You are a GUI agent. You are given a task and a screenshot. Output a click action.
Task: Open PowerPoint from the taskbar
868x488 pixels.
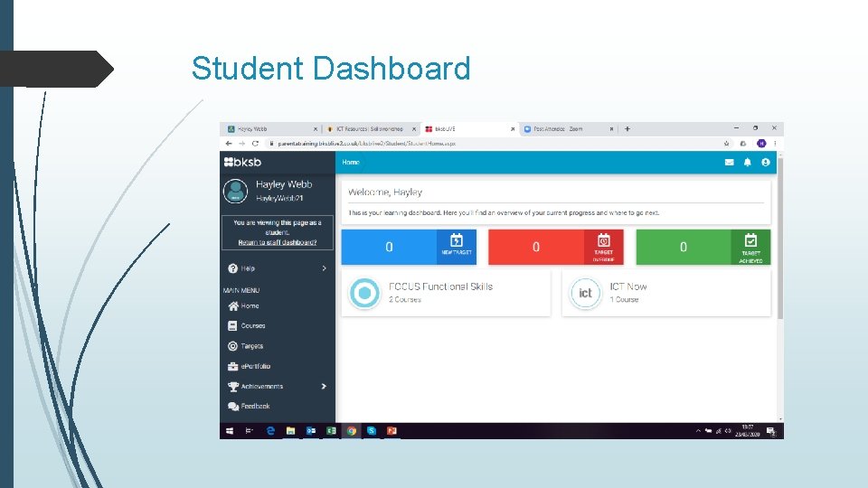(x=392, y=431)
